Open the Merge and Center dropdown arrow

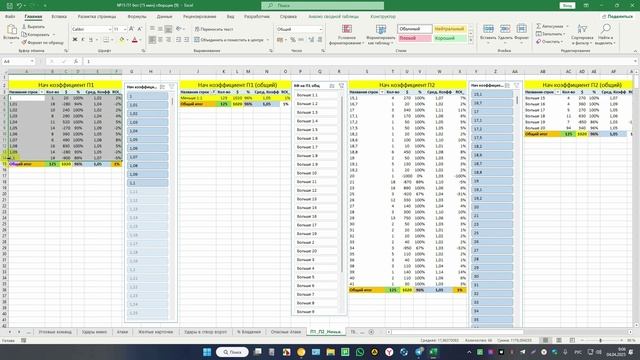tap(268, 40)
